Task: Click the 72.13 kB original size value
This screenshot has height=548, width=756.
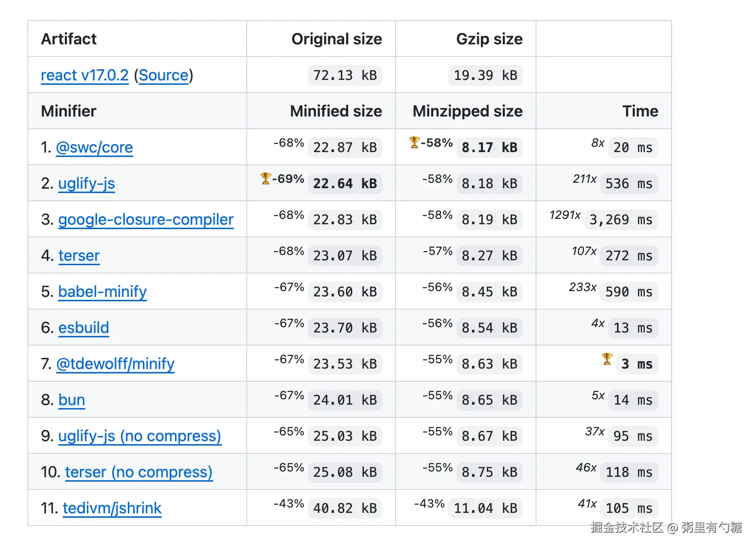Action: 345,76
